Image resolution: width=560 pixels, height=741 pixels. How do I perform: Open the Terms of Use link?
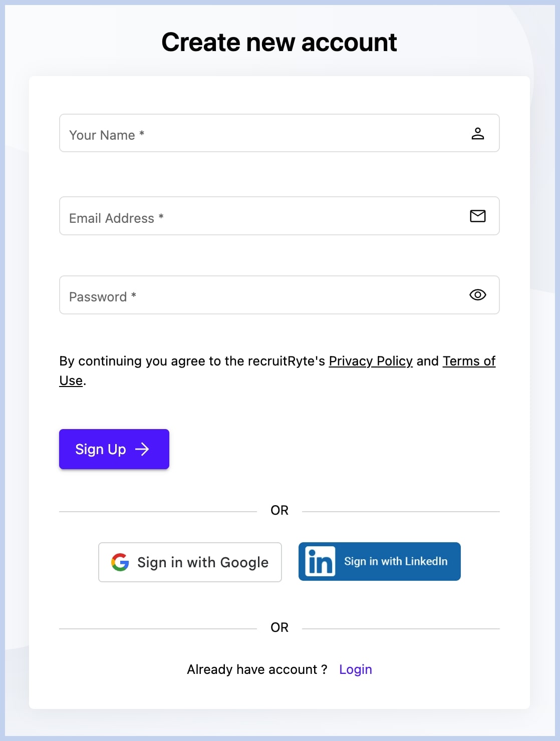pyautogui.click(x=468, y=361)
